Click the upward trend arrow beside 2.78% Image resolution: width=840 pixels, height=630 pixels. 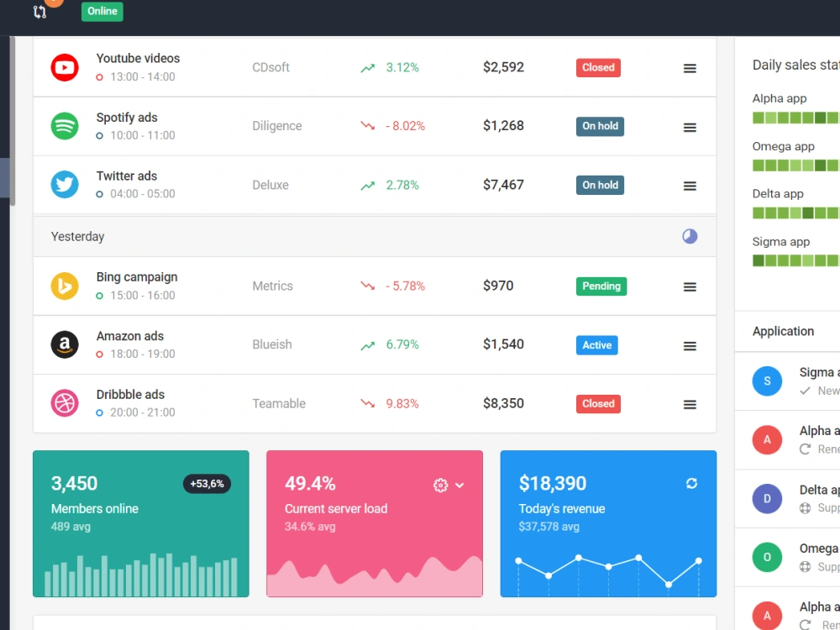click(x=368, y=186)
